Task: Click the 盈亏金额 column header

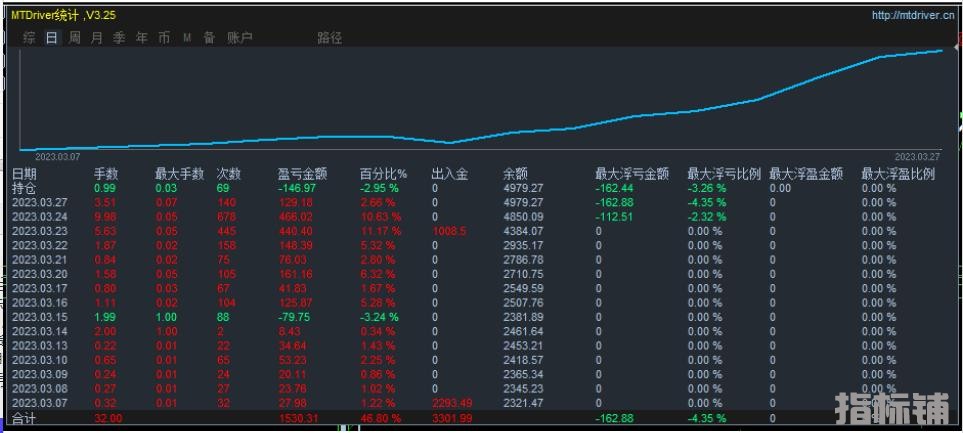Action: [302, 174]
